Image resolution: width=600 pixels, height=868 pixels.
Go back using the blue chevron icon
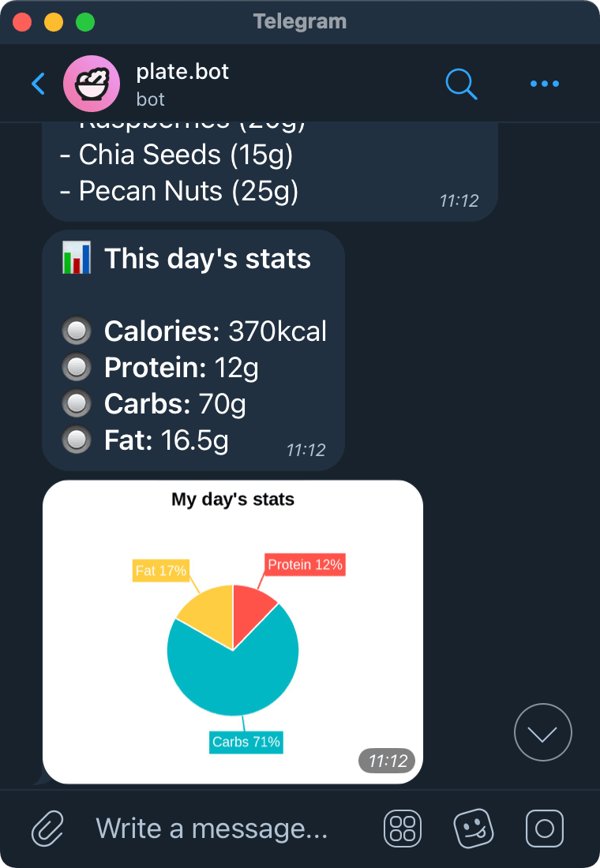(38, 84)
